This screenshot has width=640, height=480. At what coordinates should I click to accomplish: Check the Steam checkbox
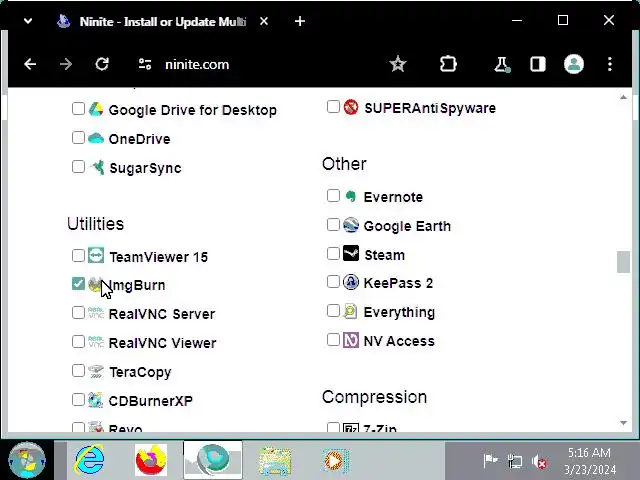(333, 254)
